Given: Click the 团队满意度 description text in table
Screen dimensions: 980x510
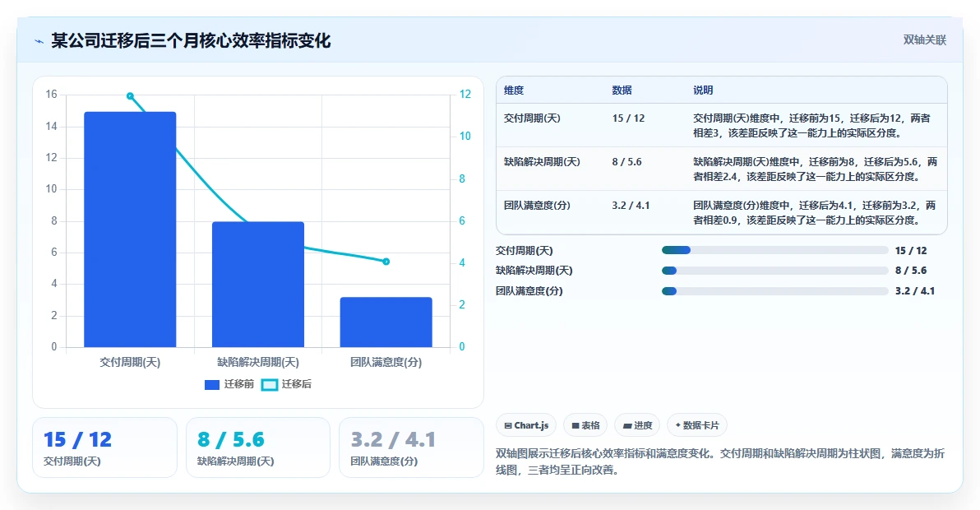Looking at the screenshot, I should [815, 213].
